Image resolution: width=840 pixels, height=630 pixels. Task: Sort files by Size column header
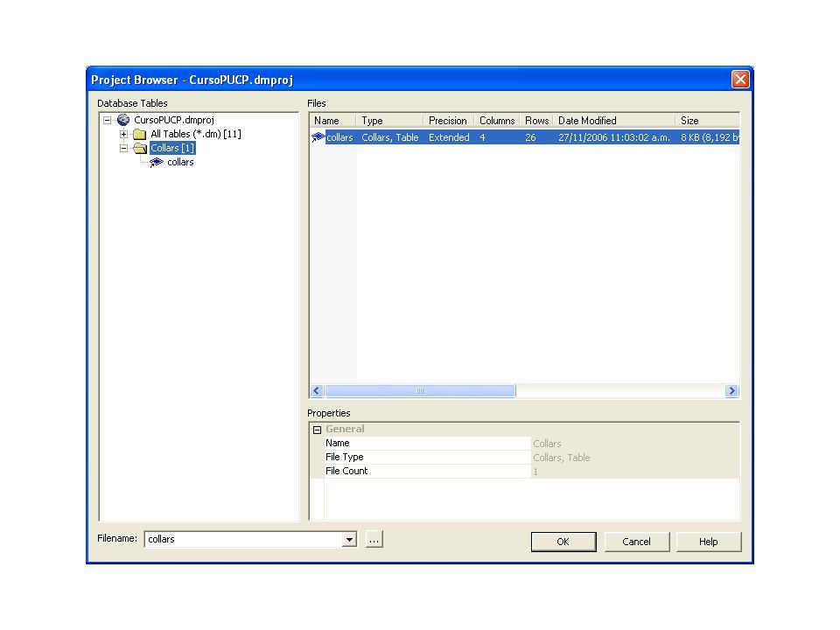point(707,121)
